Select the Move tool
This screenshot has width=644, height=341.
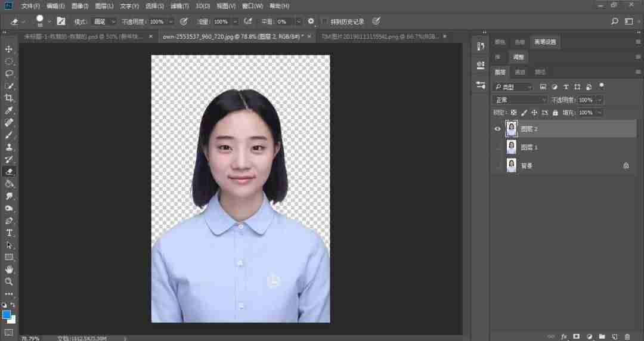tap(8, 49)
